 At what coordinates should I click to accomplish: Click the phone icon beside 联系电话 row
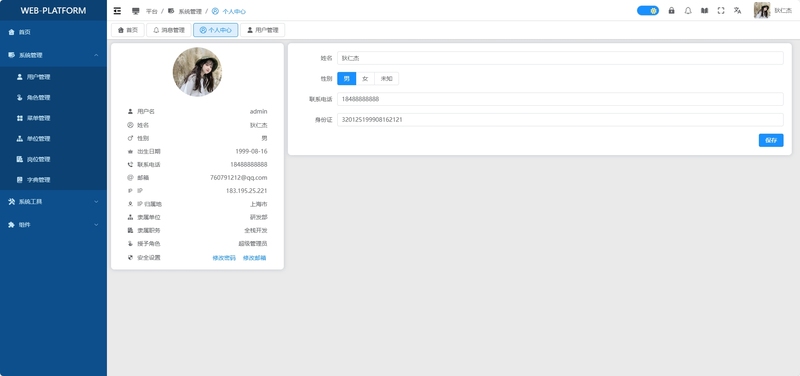pos(130,164)
